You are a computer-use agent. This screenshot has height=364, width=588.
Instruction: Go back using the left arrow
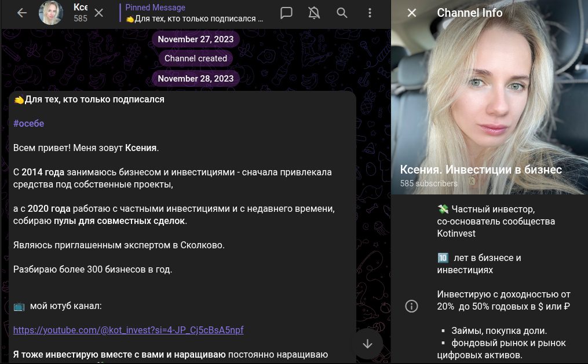tap(22, 13)
